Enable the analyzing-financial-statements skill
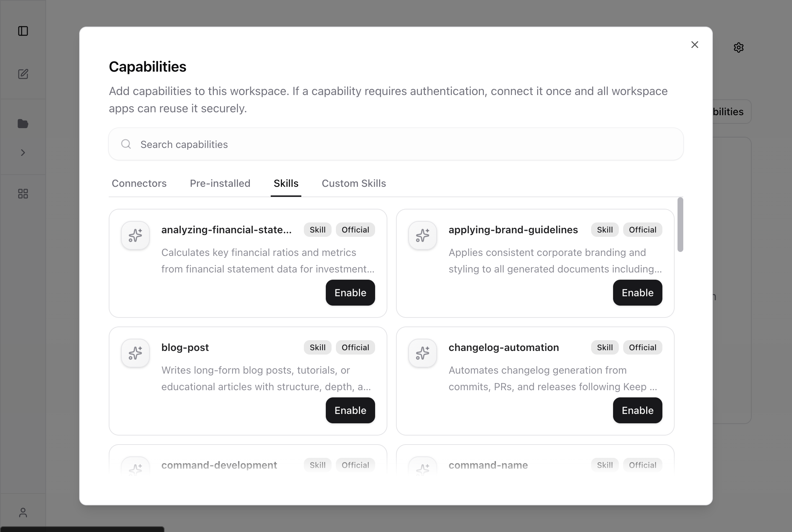Viewport: 792px width, 532px height. [350, 293]
